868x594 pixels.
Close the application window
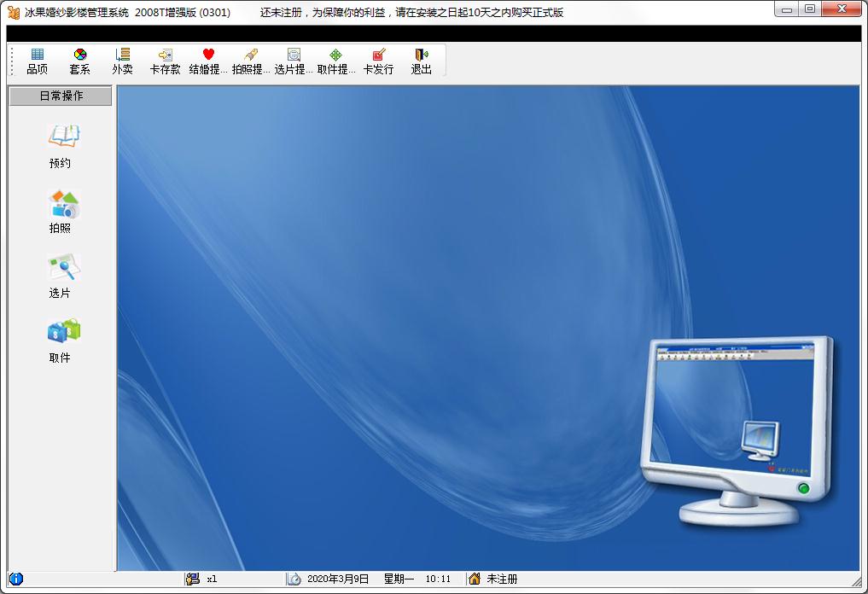[842, 9]
